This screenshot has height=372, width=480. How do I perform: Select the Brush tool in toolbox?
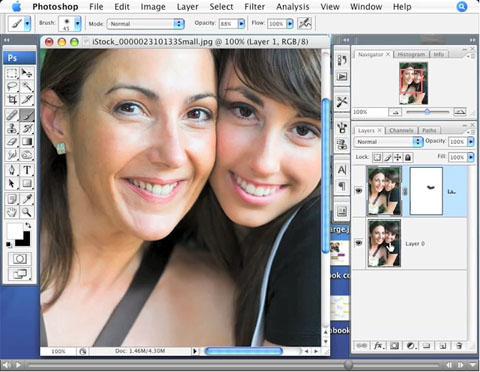click(27, 115)
